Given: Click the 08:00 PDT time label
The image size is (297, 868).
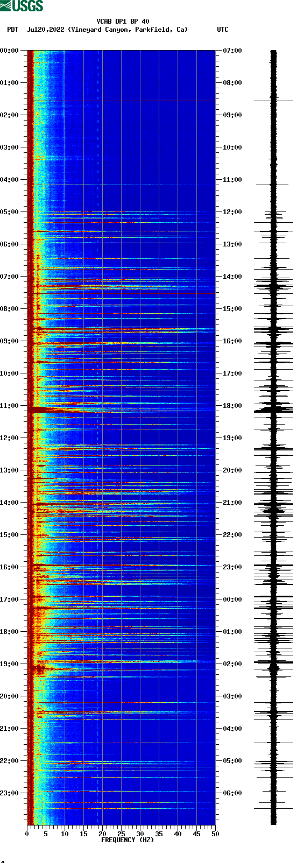Looking at the screenshot, I should tap(9, 309).
